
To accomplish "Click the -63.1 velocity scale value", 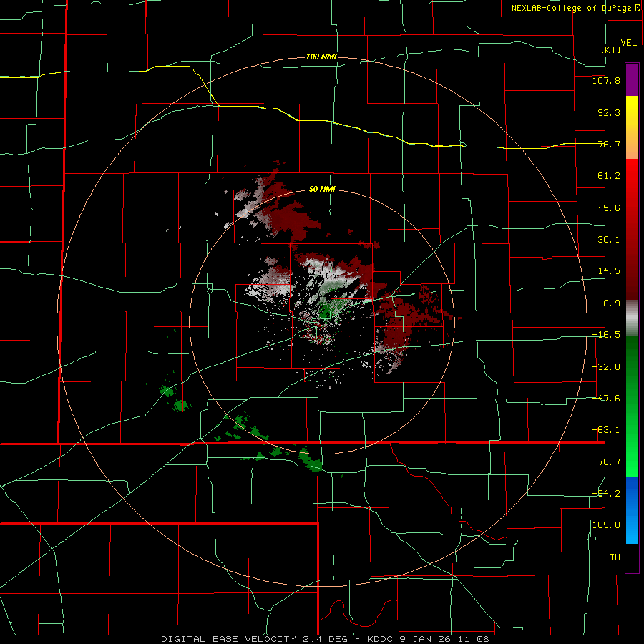I will [x=606, y=430].
